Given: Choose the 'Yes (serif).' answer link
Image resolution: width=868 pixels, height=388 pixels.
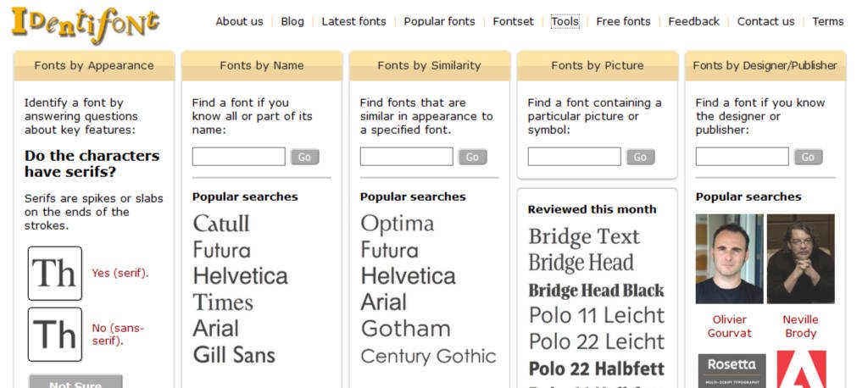Looking at the screenshot, I should pos(120,273).
